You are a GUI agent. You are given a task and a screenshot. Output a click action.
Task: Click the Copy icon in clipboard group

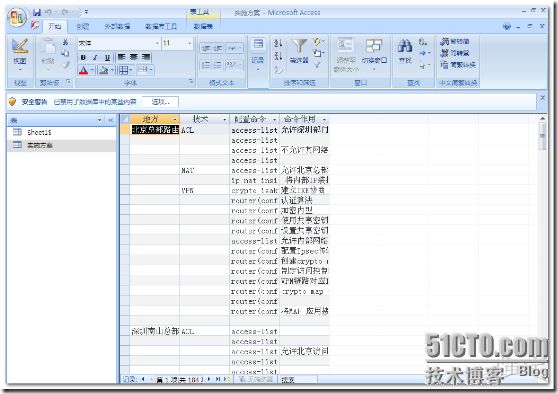(x=65, y=53)
